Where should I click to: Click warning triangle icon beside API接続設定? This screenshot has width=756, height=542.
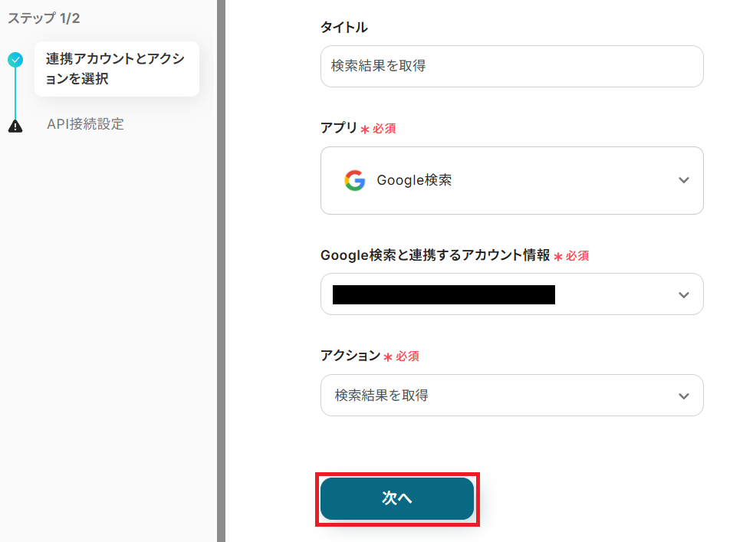pyautogui.click(x=15, y=126)
